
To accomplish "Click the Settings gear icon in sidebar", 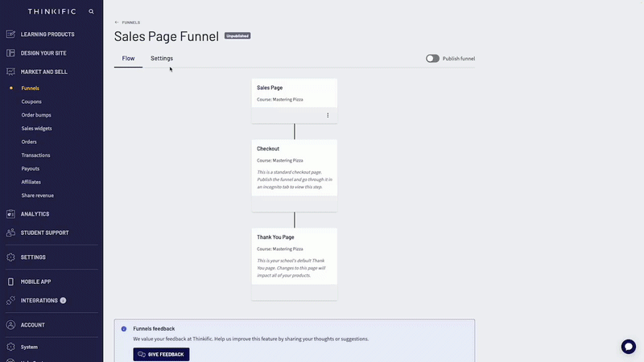I will [10, 257].
